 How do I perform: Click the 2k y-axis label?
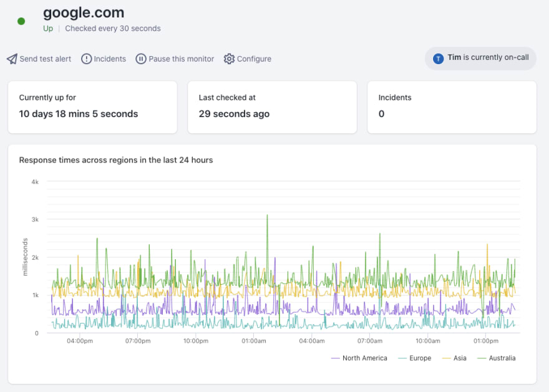tap(35, 257)
